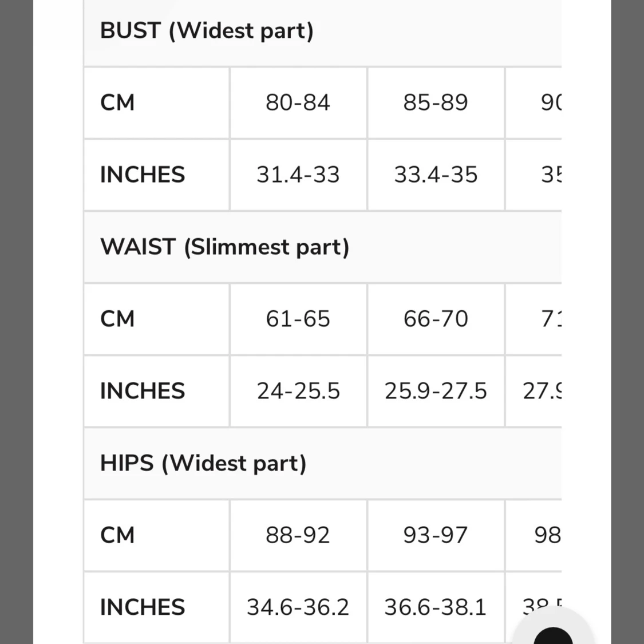This screenshot has width=644, height=644.
Task: Click the 34.6-36.2 hips inches cell
Action: [x=298, y=608]
